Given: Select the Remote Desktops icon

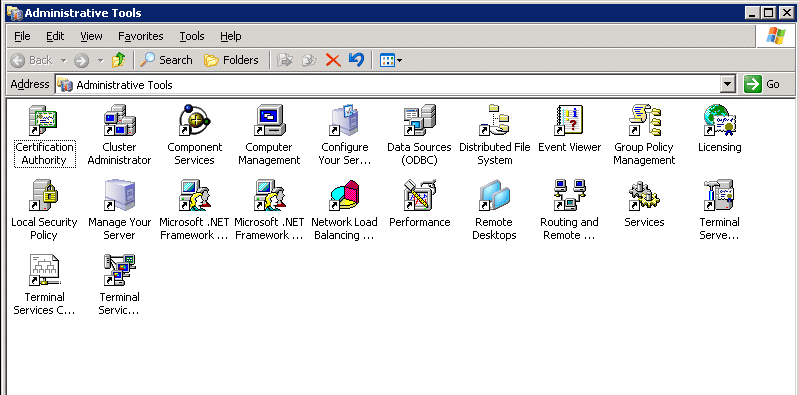Looking at the screenshot, I should pyautogui.click(x=494, y=195).
